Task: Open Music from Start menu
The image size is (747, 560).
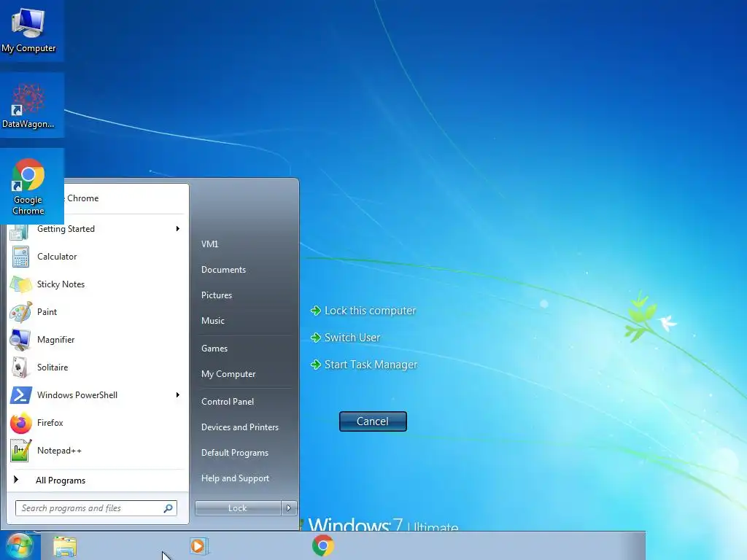Action: point(213,321)
